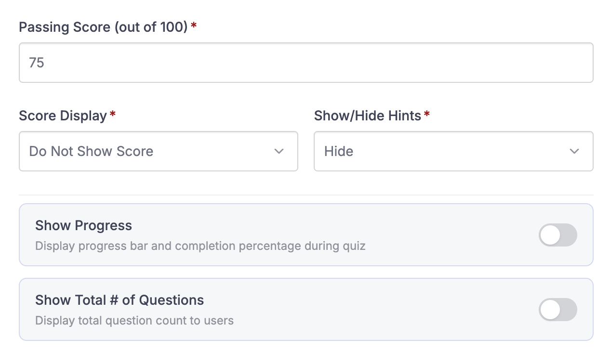Click the chevron arrow in Score Display
611x364 pixels.
click(x=279, y=151)
